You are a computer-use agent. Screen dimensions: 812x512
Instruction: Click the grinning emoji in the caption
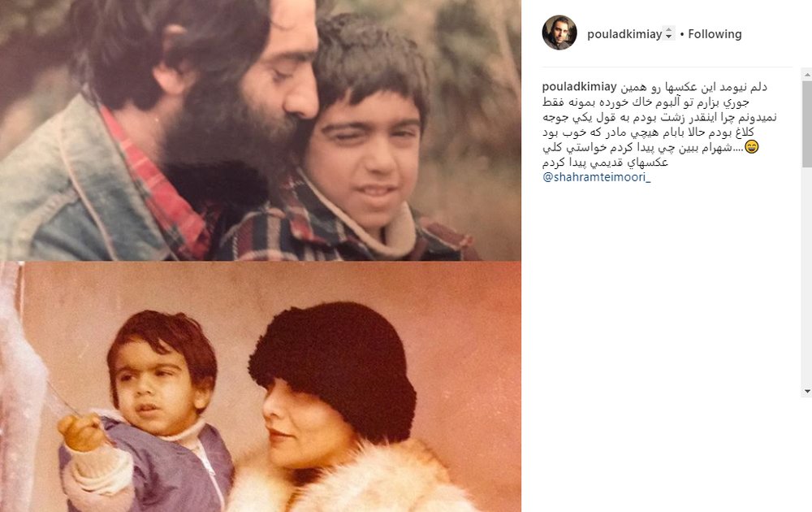coord(751,147)
